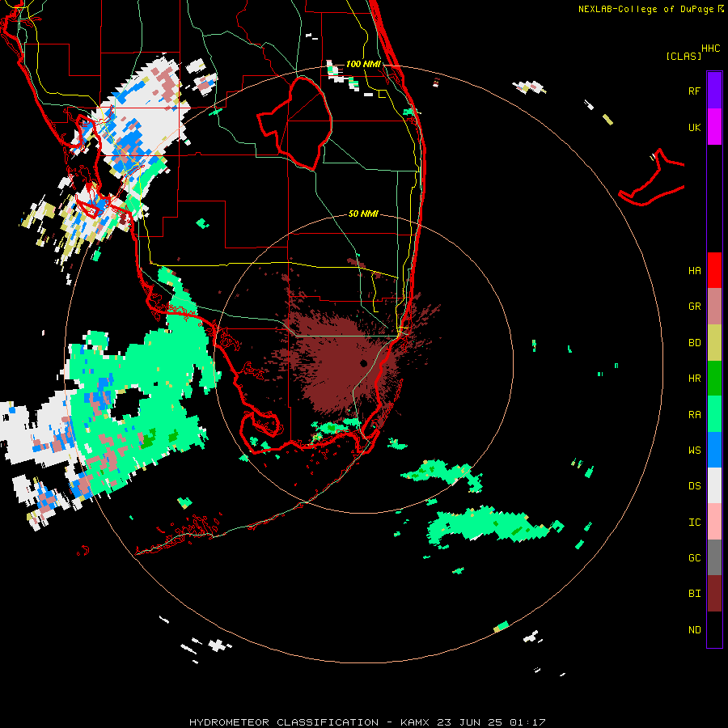
Task: Click the ND legend label
Action: [694, 629]
